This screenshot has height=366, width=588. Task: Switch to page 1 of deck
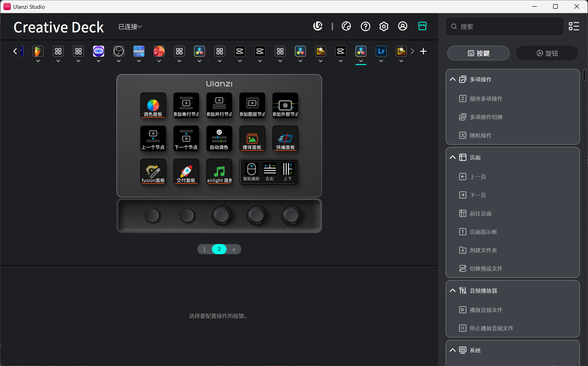tap(205, 249)
